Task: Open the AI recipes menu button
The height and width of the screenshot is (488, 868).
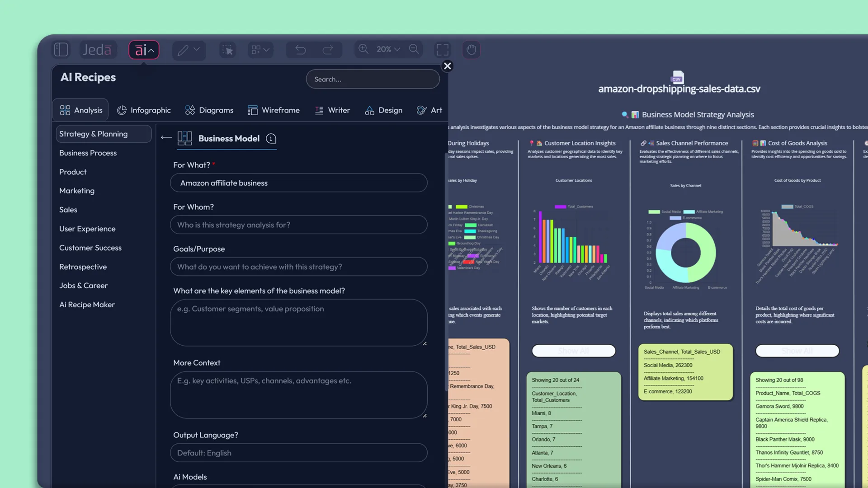Action: pyautogui.click(x=144, y=50)
